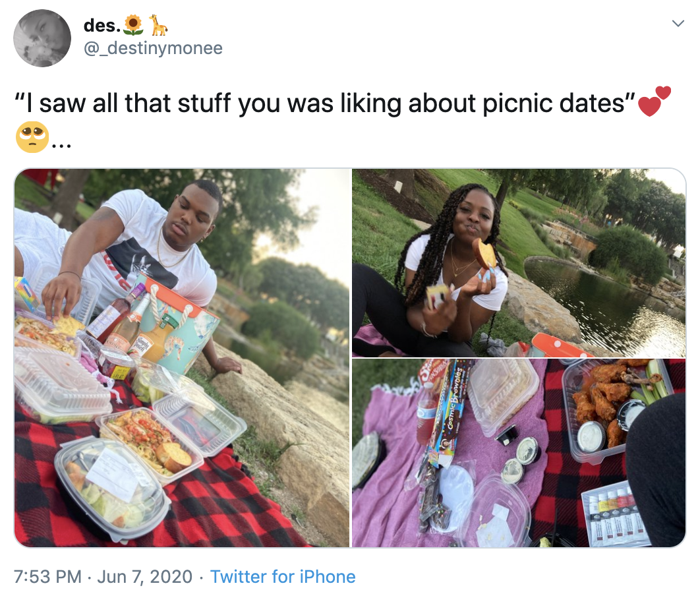Image resolution: width=700 pixels, height=596 pixels.
Task: Open the Twitter for iPhone link
Action: point(283,576)
